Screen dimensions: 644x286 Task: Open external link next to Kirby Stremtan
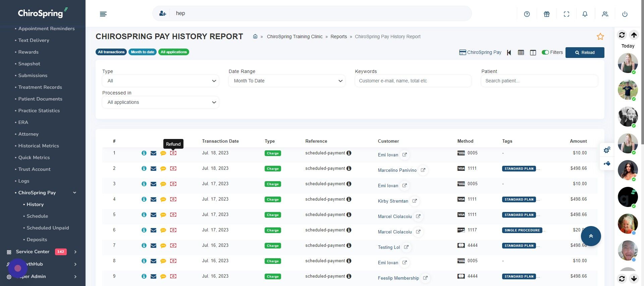415,201
